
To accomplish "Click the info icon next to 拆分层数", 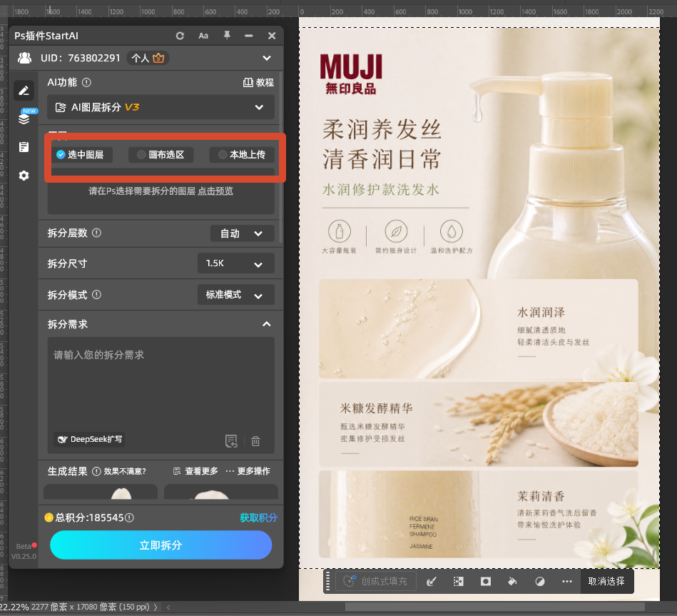I will click(97, 233).
